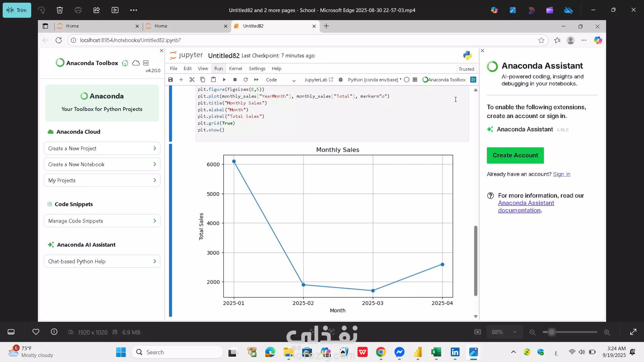The width and height of the screenshot is (644, 362).
Task: Toggle the Anaconda Toolbox sidebar button
Action: (444, 80)
